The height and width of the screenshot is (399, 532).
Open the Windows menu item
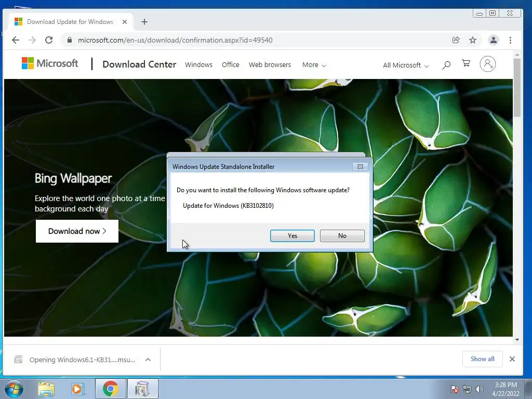tap(198, 64)
